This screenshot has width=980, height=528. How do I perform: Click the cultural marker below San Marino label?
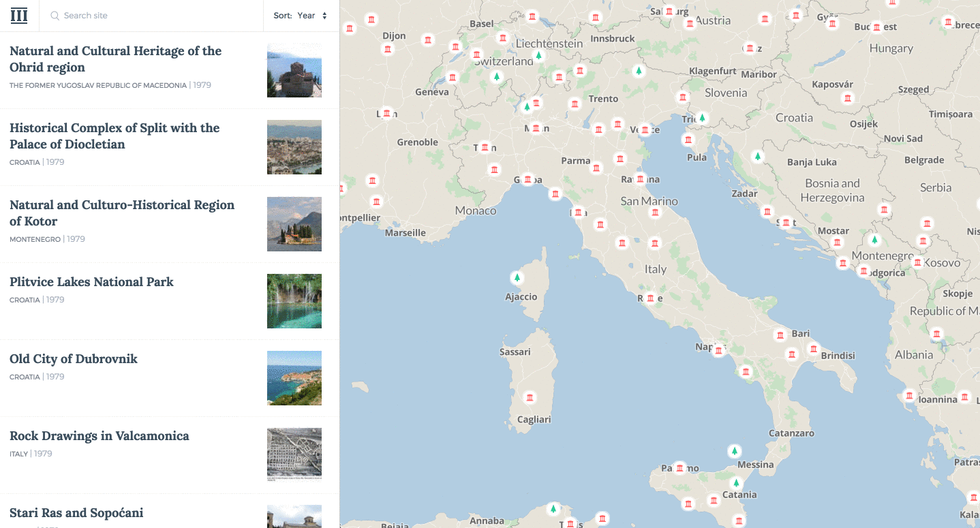pyautogui.click(x=655, y=213)
